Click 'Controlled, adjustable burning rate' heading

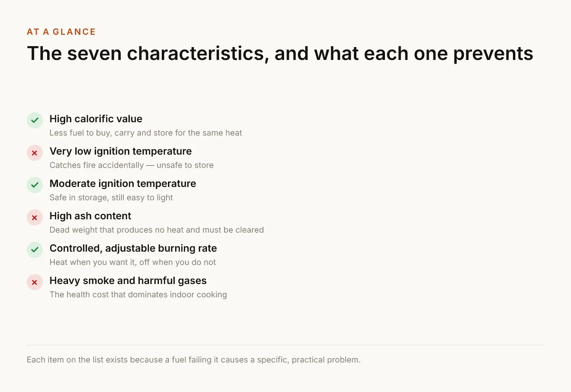click(133, 248)
